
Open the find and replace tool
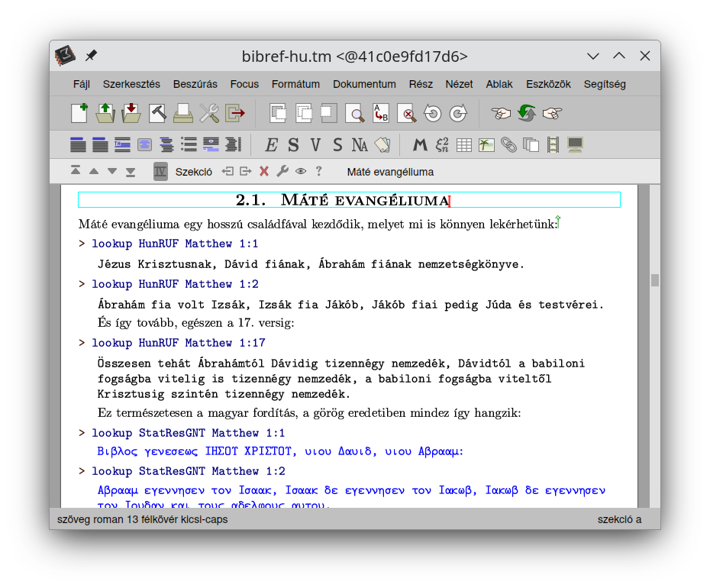click(x=380, y=114)
